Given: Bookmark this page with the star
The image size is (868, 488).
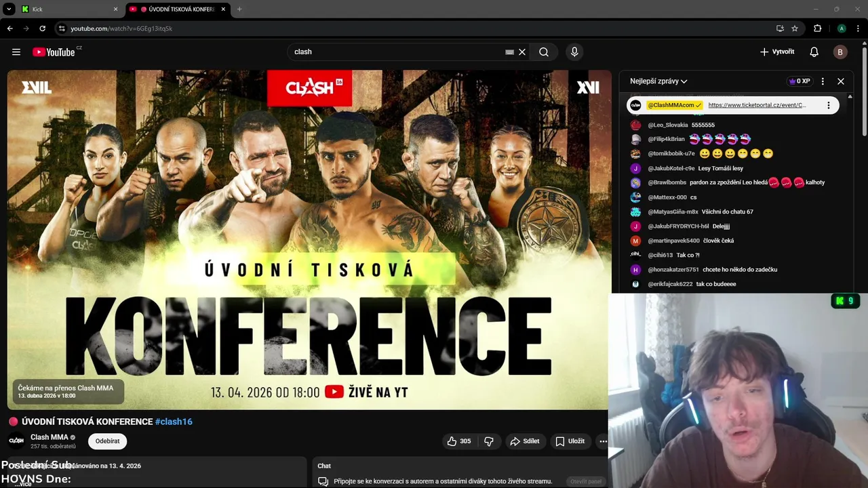Looking at the screenshot, I should [x=795, y=28].
